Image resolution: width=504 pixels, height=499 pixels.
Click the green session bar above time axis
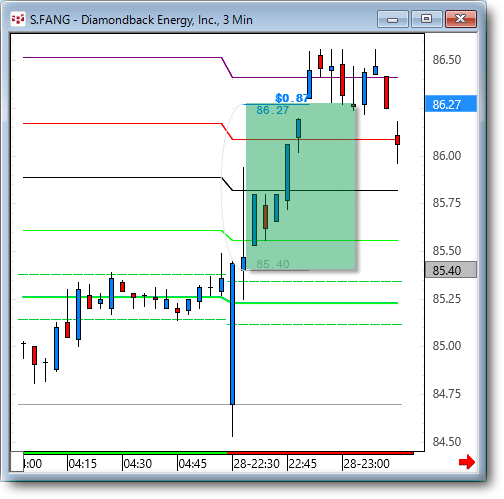tap(125, 453)
